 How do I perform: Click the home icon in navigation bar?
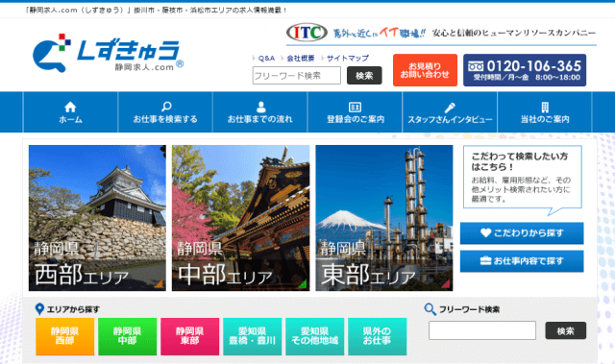(70, 107)
